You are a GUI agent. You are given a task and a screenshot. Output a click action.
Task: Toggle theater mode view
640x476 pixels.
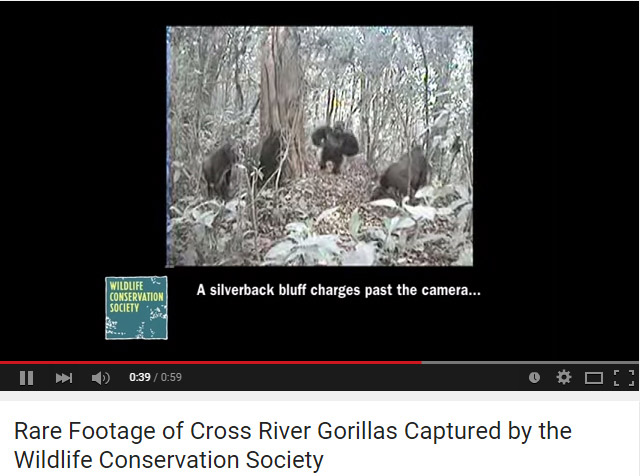593,378
